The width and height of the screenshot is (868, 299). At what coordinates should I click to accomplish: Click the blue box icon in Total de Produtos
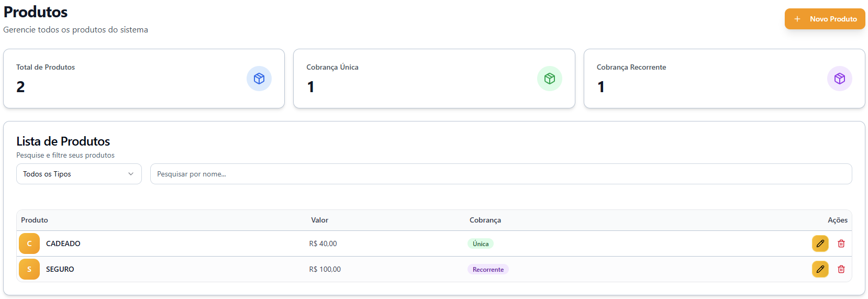pos(259,79)
